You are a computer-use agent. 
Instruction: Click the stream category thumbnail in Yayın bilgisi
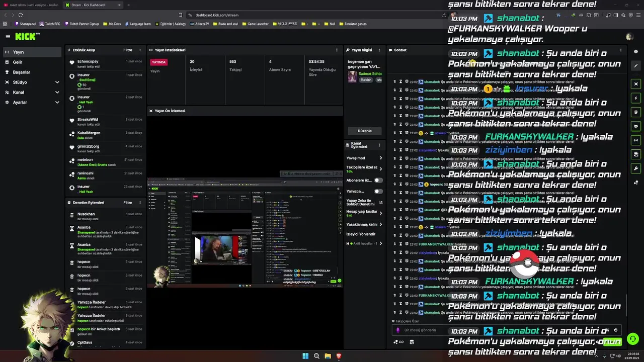pyautogui.click(x=352, y=76)
